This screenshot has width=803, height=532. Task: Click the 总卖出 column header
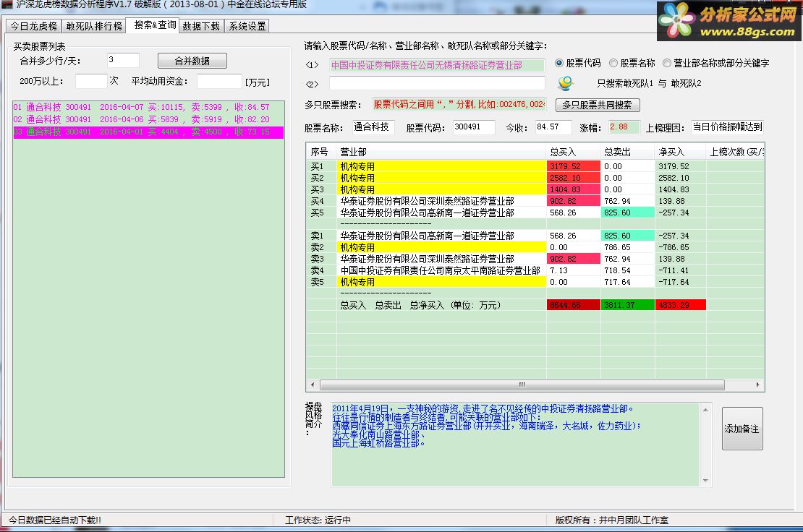pos(627,152)
